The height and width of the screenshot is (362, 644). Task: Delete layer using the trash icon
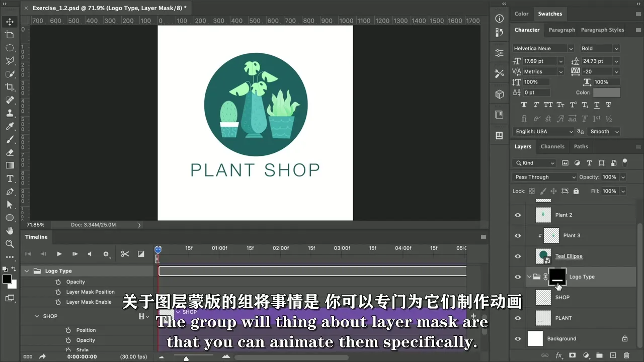click(626, 355)
